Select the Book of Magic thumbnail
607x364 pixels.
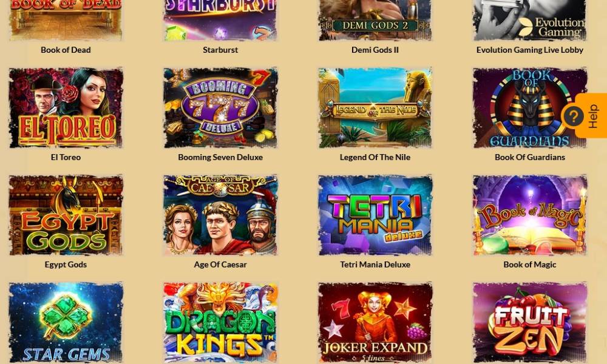point(530,215)
